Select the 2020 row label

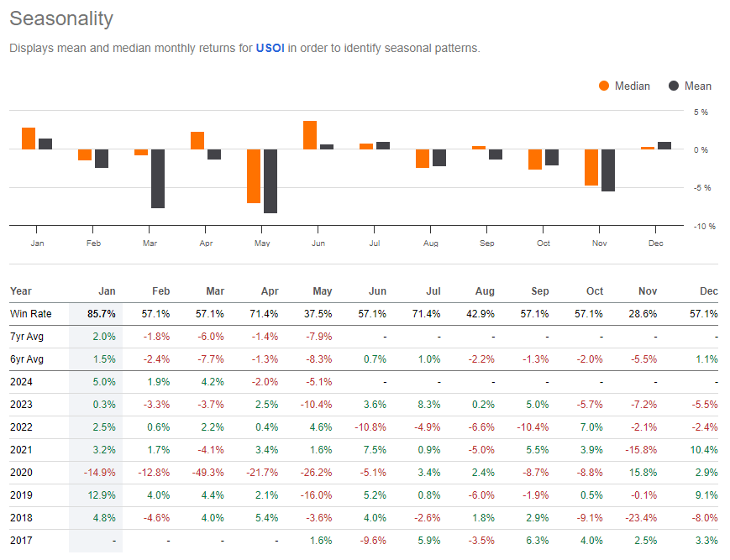coord(24,472)
